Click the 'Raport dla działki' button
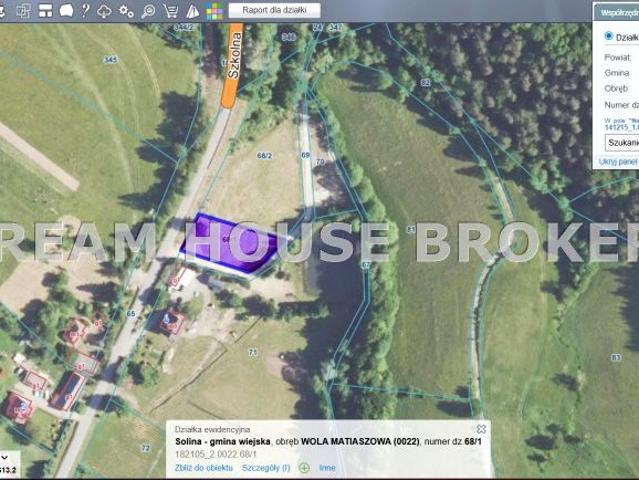Viewport: 639px width, 480px height. (x=274, y=10)
